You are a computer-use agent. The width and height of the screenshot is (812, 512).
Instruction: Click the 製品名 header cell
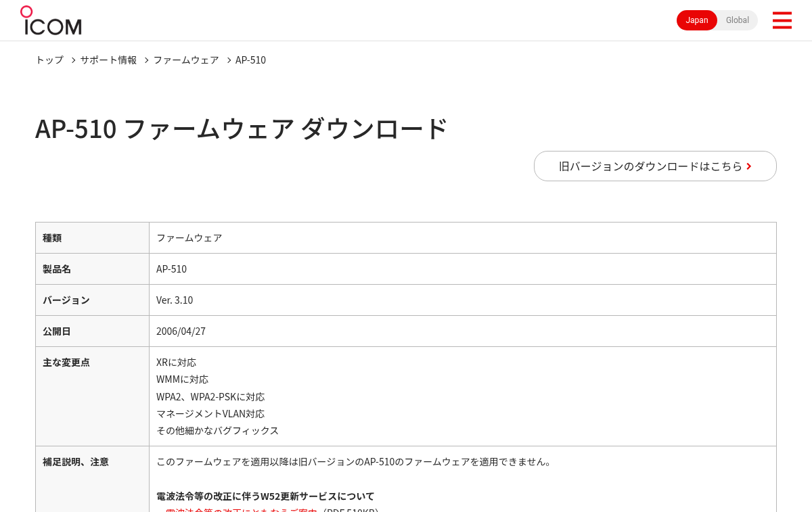coord(92,269)
